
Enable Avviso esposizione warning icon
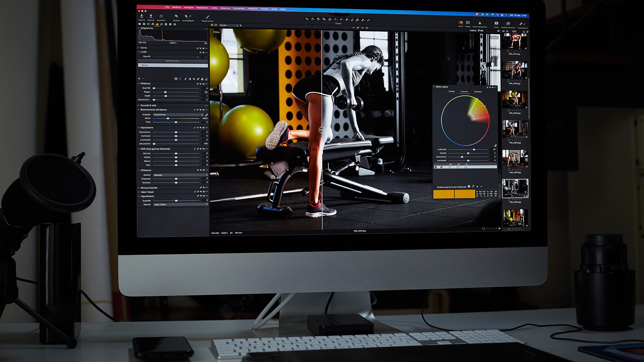pyautogui.click(x=480, y=23)
